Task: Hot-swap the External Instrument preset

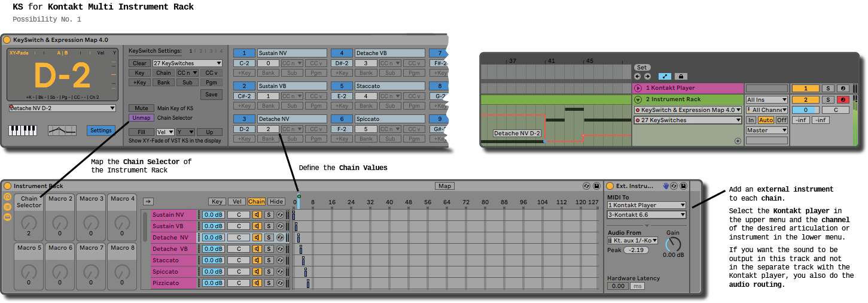Action: [674, 186]
